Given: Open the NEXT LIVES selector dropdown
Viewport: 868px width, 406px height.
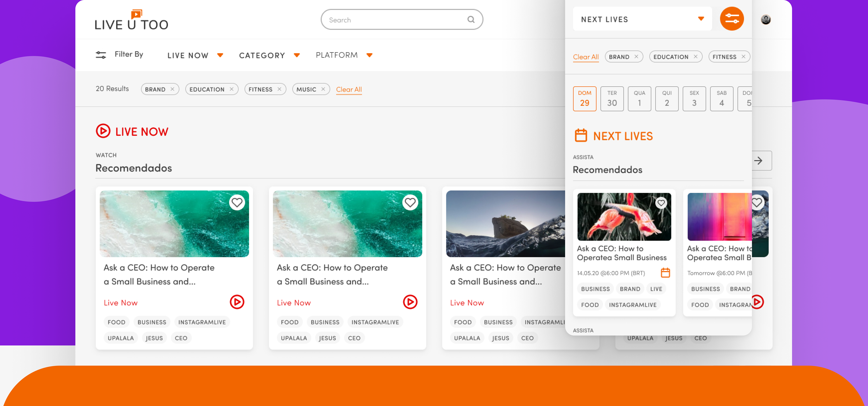Looking at the screenshot, I should click(x=642, y=19).
